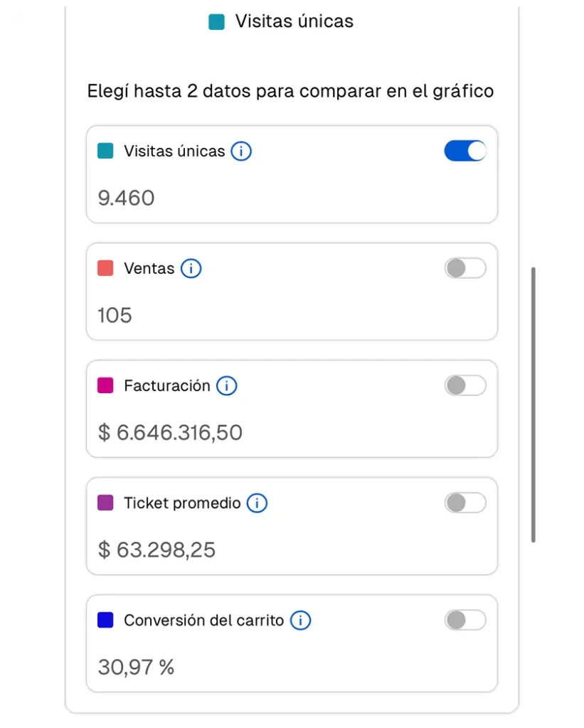Click the red Ventas color swatch
584x728 pixels.
point(105,269)
